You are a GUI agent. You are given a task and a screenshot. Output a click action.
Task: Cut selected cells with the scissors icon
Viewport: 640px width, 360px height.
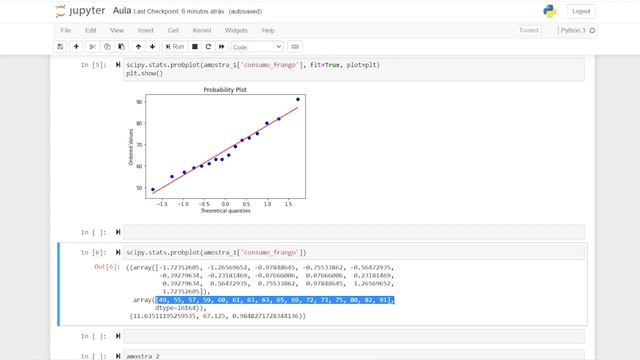pos(93,47)
